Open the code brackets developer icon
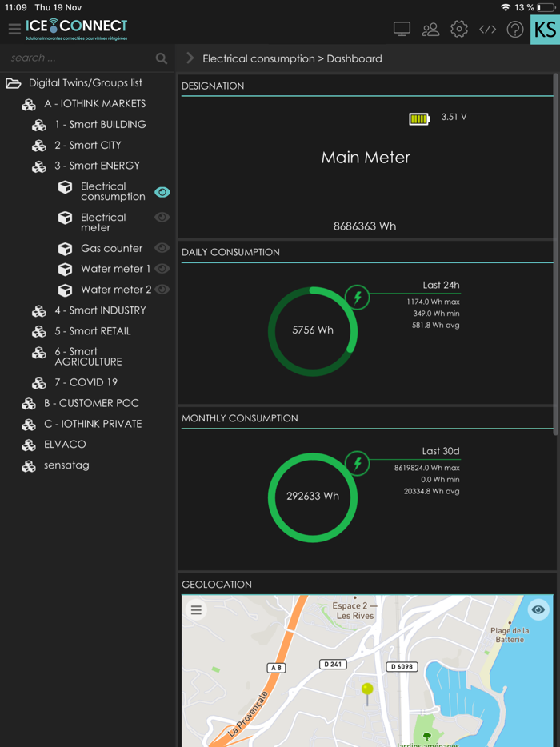The width and height of the screenshot is (560, 747). pos(487,30)
